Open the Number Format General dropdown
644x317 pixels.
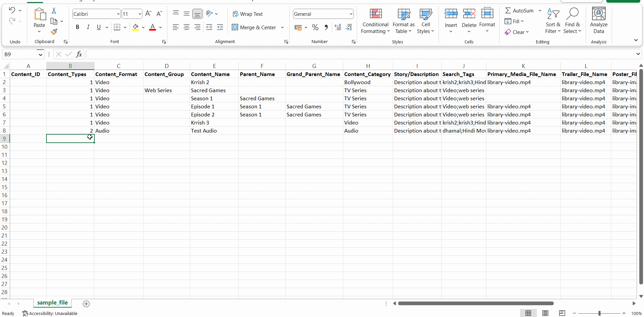351,14
